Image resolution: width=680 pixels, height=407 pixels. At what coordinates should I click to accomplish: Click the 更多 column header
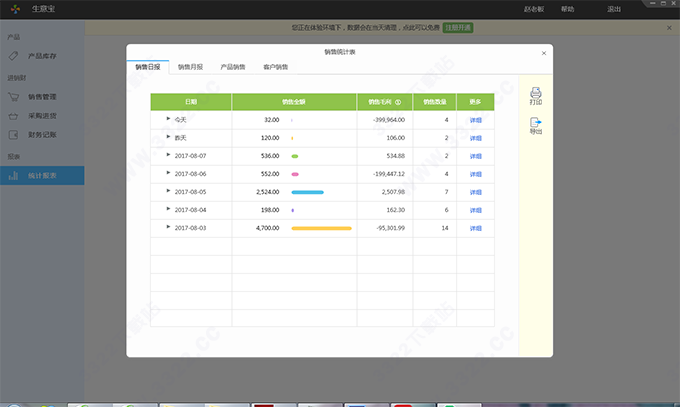click(x=475, y=102)
